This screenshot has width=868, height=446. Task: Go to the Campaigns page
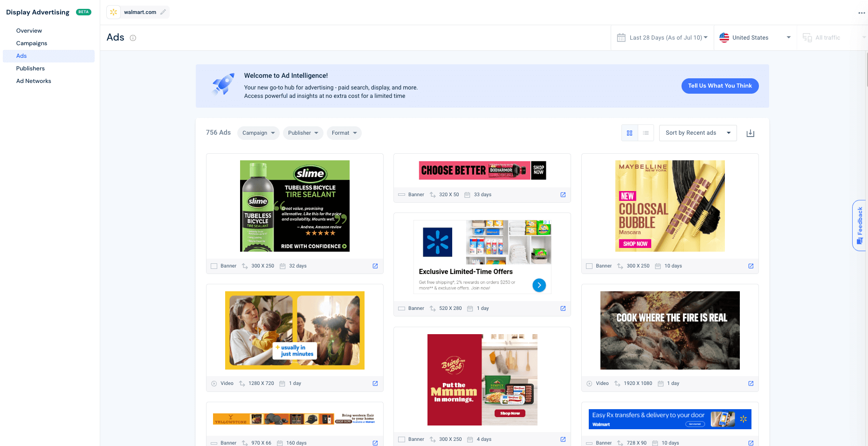[x=31, y=43]
